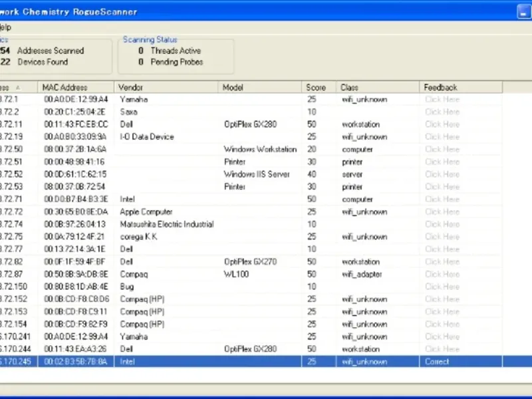The width and height of the screenshot is (532, 399).
Task: Sort the table by MAC Address column
Action: 76,87
